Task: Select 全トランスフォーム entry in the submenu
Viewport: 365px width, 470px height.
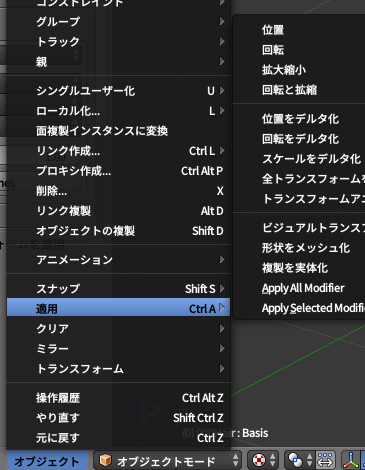Action: (x=299, y=179)
